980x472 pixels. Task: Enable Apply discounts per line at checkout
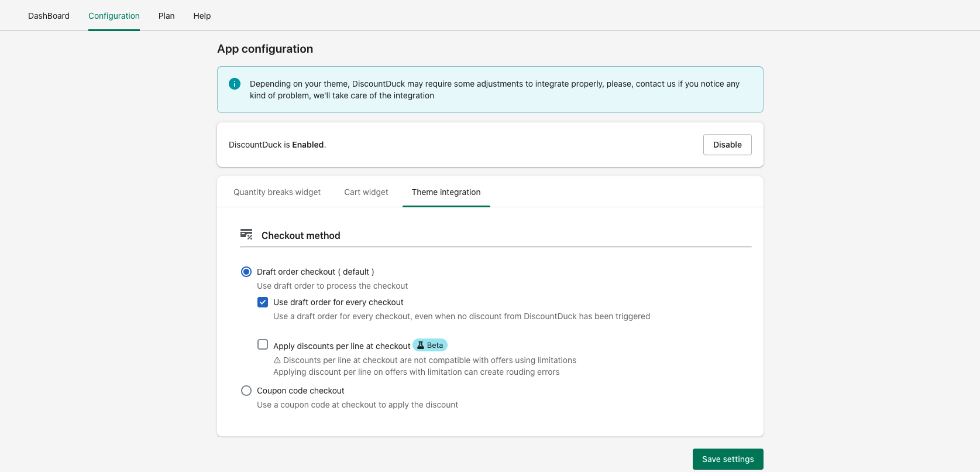point(263,345)
